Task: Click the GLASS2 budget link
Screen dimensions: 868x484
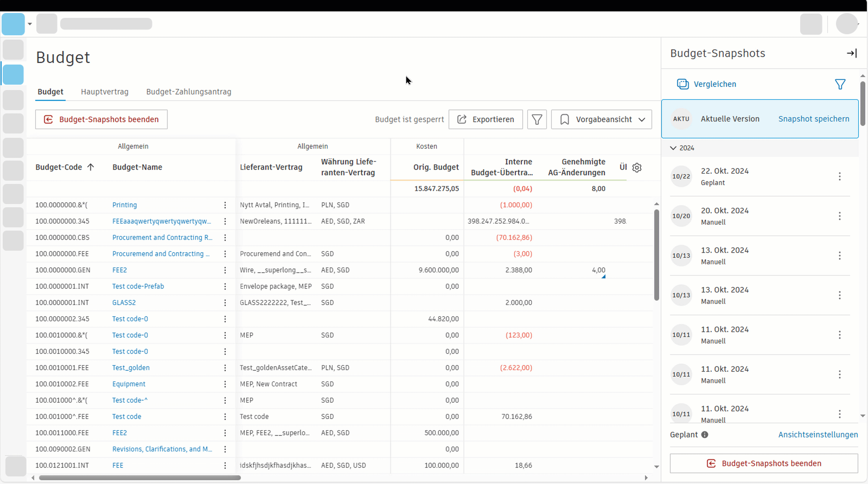Action: pyautogui.click(x=124, y=303)
